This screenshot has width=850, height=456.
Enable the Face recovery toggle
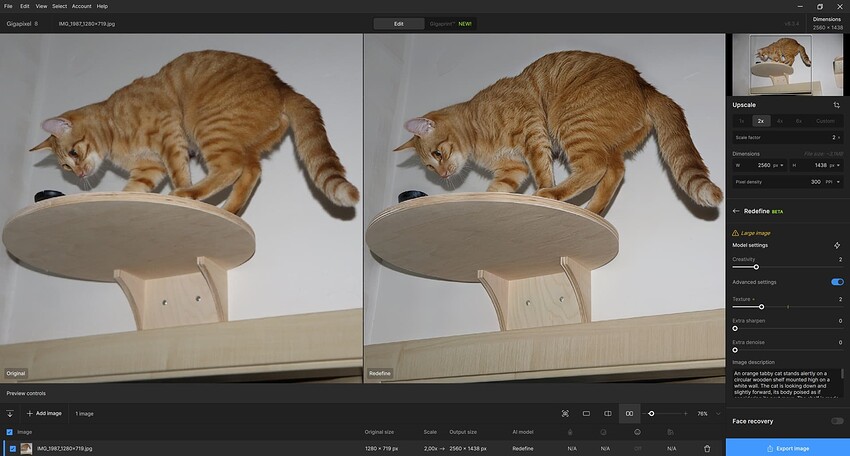836,421
